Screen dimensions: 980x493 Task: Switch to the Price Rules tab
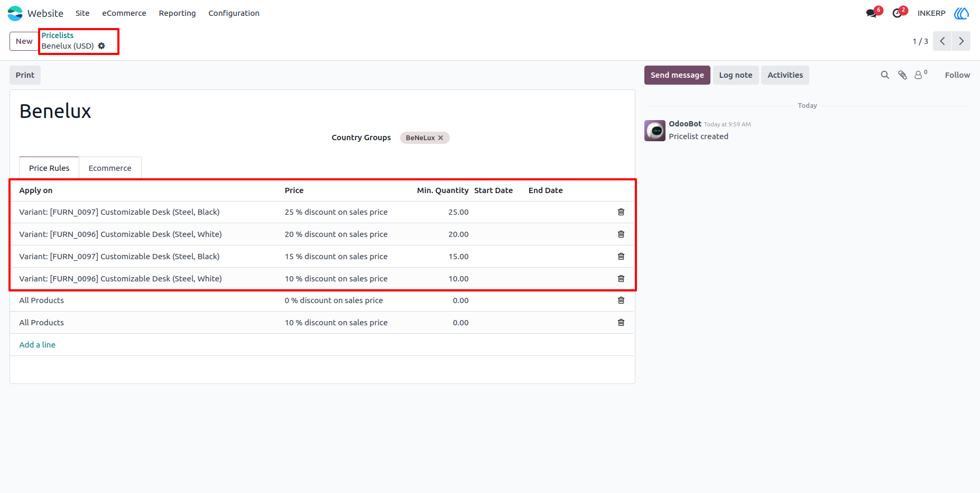[49, 168]
